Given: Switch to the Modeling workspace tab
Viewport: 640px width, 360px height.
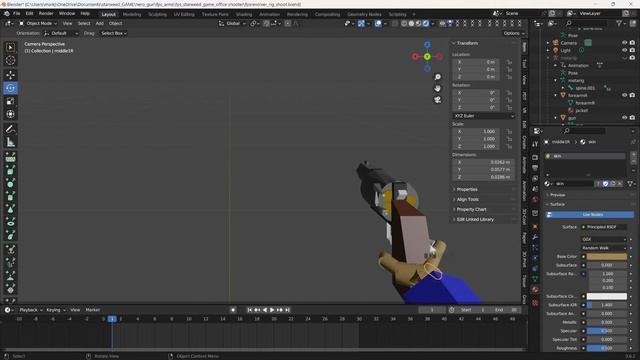Looking at the screenshot, I should click(x=132, y=14).
